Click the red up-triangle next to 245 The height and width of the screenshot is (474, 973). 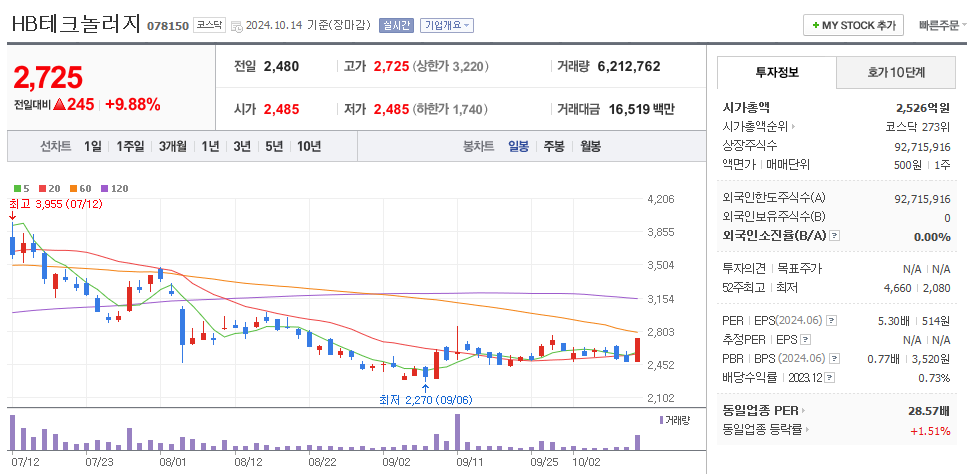[60, 105]
